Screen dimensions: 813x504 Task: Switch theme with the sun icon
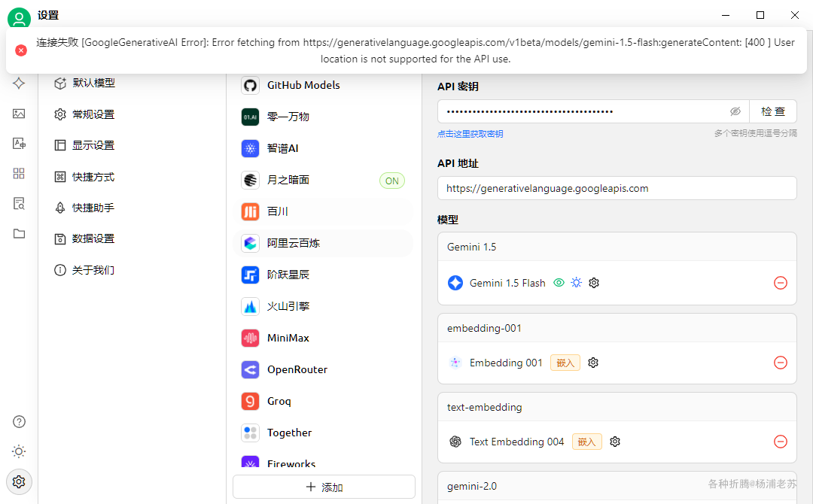pyautogui.click(x=19, y=451)
